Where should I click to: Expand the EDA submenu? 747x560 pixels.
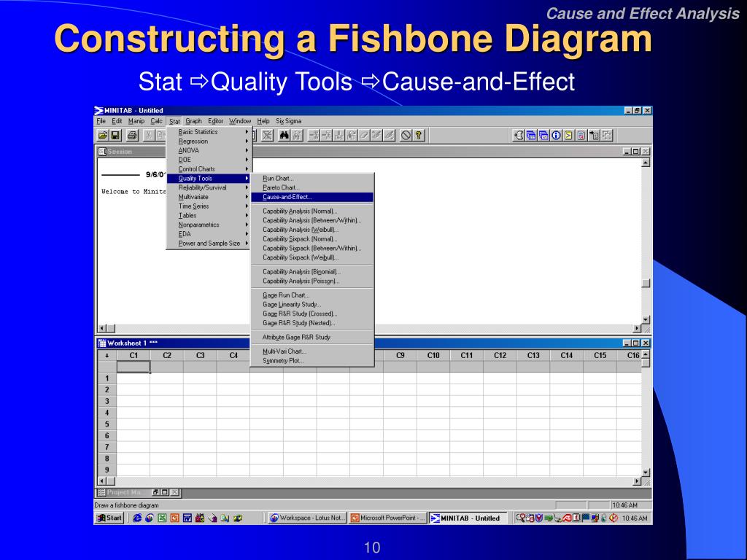pos(209,234)
